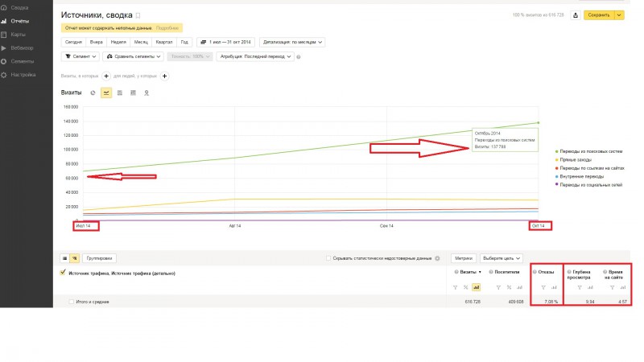Select the Визиты metric radio button
Screen dimensions: 644x362
[456, 272]
